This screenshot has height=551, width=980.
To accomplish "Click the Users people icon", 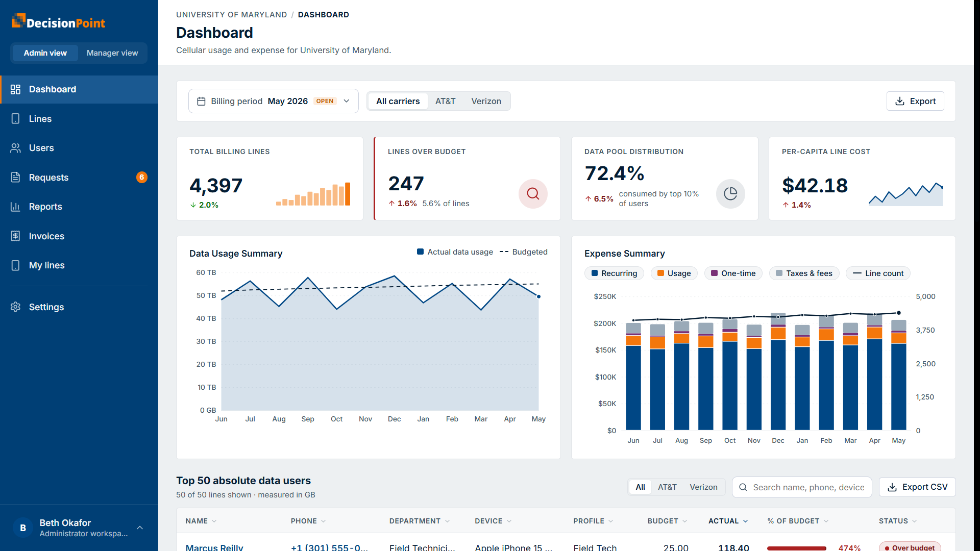I will [15, 148].
